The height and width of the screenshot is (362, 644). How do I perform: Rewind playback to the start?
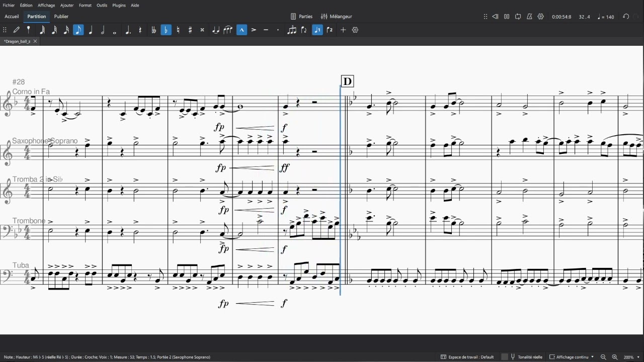coord(495,17)
